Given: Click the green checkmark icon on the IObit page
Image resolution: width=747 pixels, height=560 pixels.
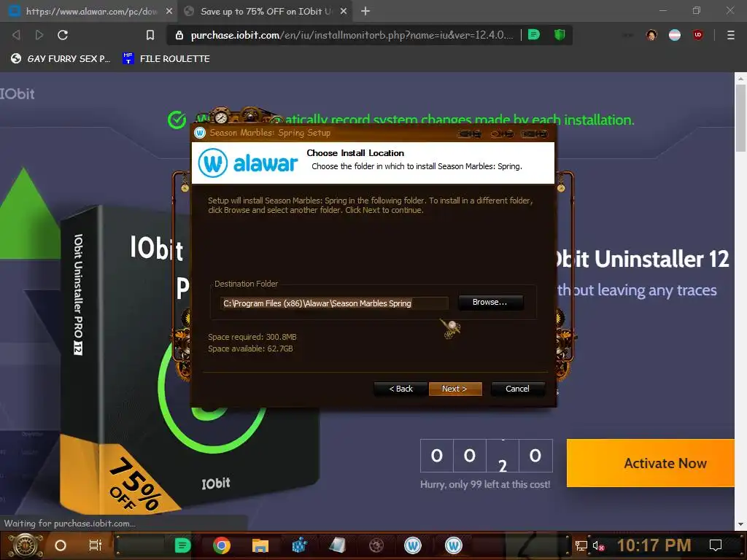Looking at the screenshot, I should click(177, 120).
